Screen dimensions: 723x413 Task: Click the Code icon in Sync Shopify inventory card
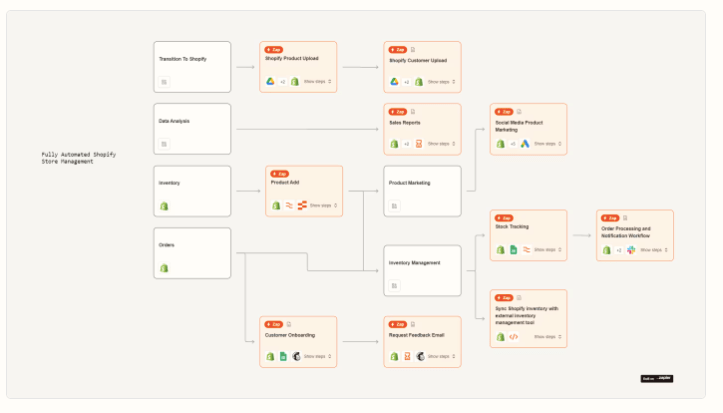[513, 337]
